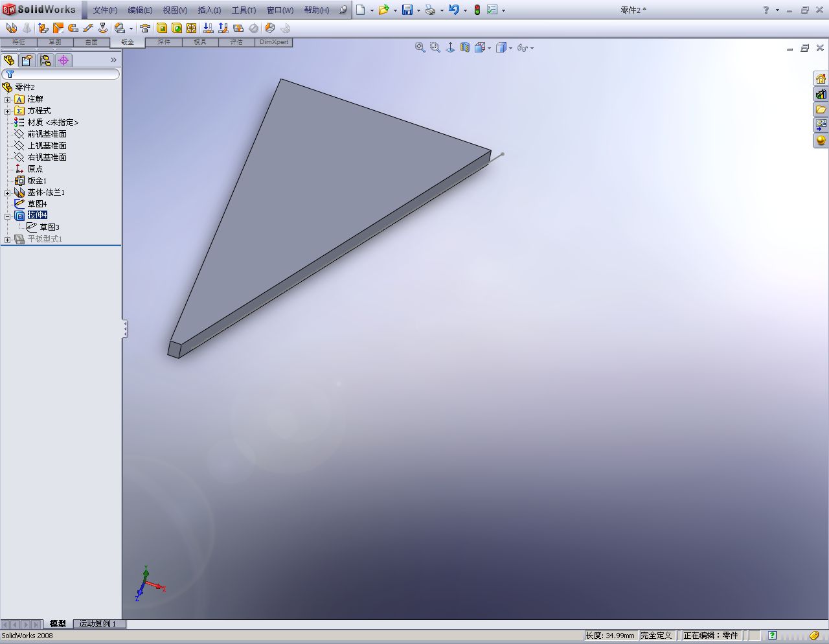Open the 帮助(H) menu
This screenshot has height=644, width=829.
pyautogui.click(x=317, y=10)
